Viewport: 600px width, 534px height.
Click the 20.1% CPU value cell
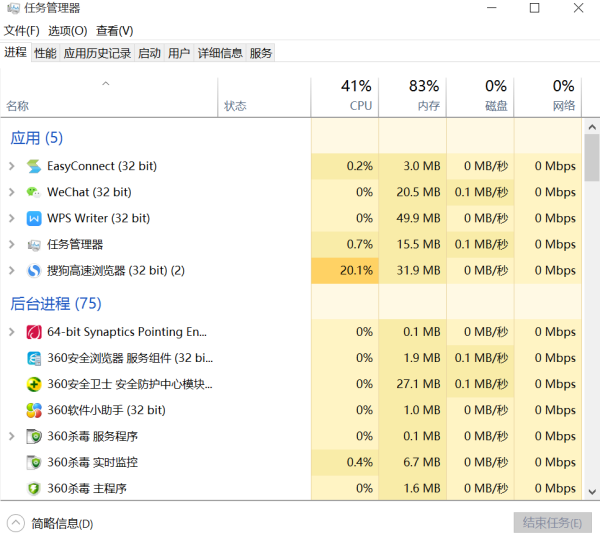point(345,271)
